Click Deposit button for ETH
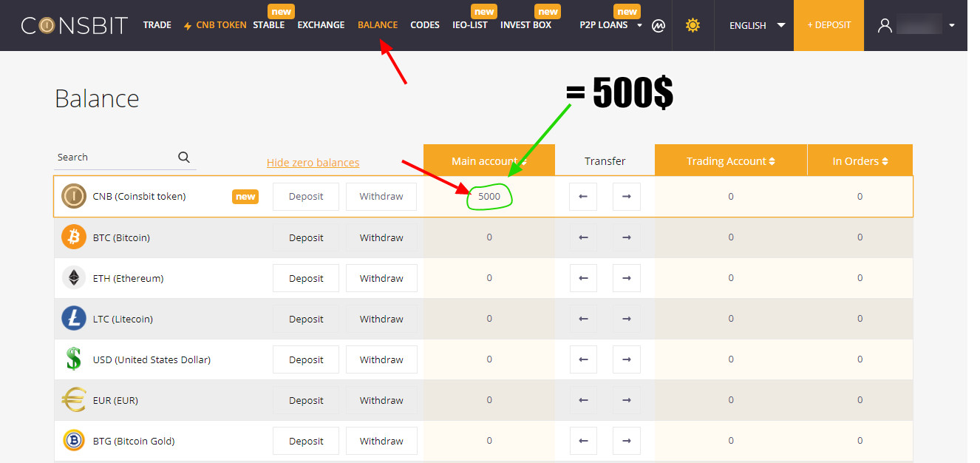Screen dimensions: 980x463 (306, 278)
